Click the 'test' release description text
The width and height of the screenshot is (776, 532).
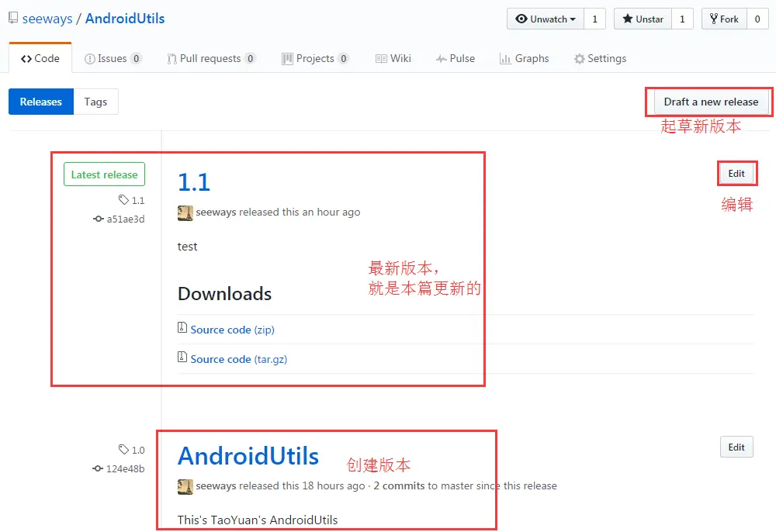pos(187,247)
